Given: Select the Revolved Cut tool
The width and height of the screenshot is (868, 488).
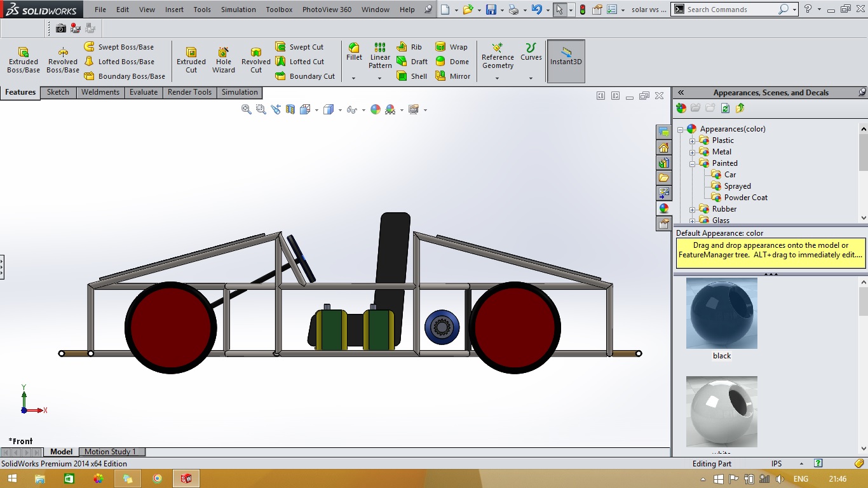Looking at the screenshot, I should click(x=256, y=60).
